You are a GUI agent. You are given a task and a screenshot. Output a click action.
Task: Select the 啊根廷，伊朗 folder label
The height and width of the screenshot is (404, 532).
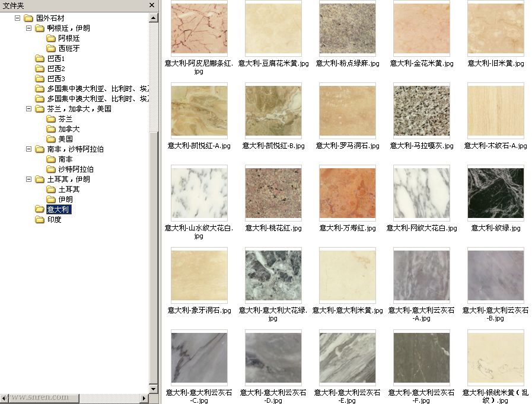(69, 28)
